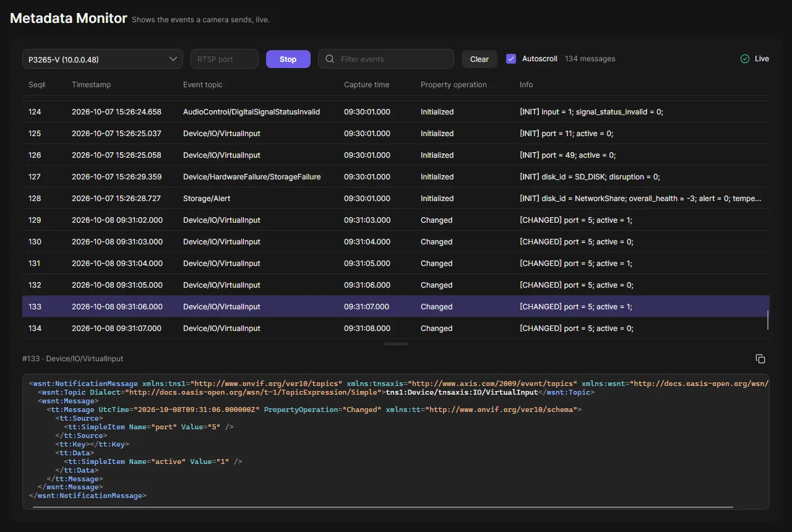
Task: Select row 124 AudioControl/DigitalSignalStatusInvalid
Action: tap(396, 112)
